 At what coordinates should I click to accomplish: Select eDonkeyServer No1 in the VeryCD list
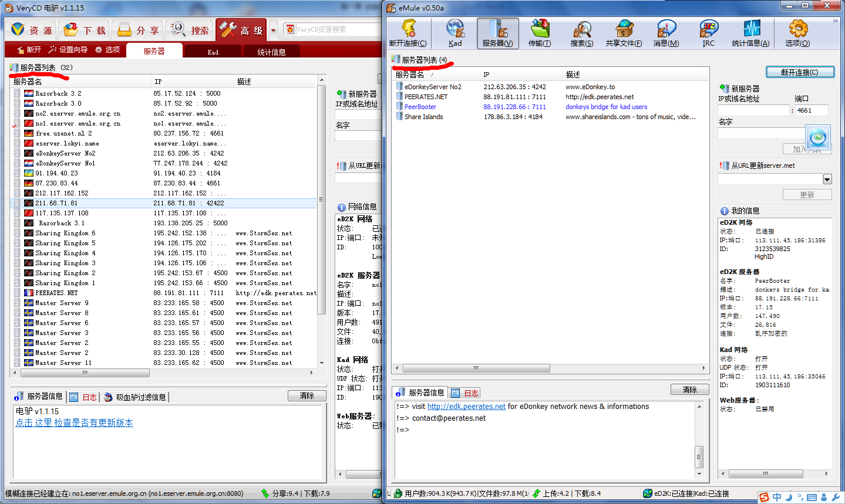coord(165,163)
